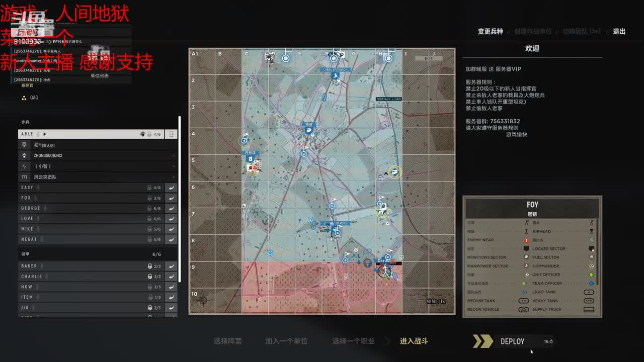Join FOX squad with its arrow button
Screen dimensions: 644x362
tap(172, 198)
